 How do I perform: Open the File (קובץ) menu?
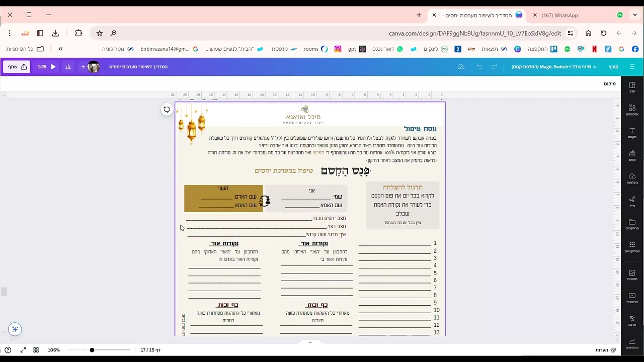click(x=613, y=66)
